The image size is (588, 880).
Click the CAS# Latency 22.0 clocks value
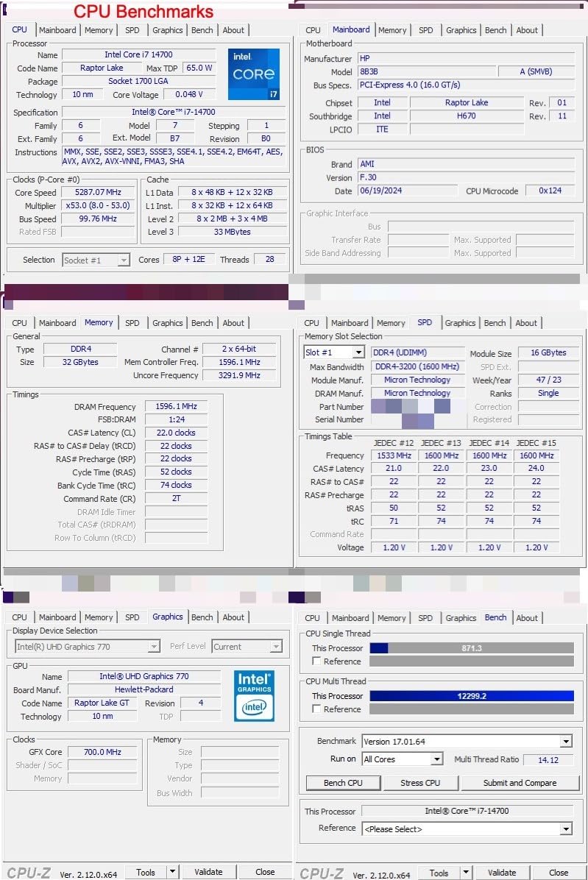pyautogui.click(x=176, y=433)
